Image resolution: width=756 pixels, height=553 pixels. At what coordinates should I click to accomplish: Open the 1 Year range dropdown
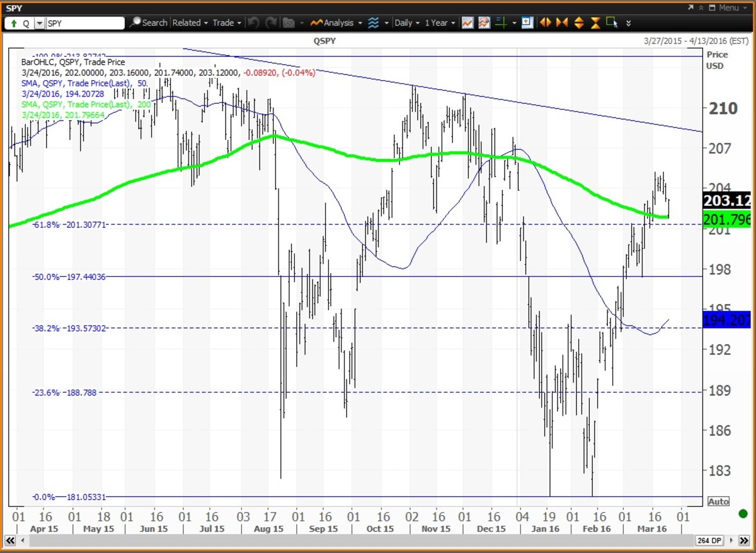[440, 23]
